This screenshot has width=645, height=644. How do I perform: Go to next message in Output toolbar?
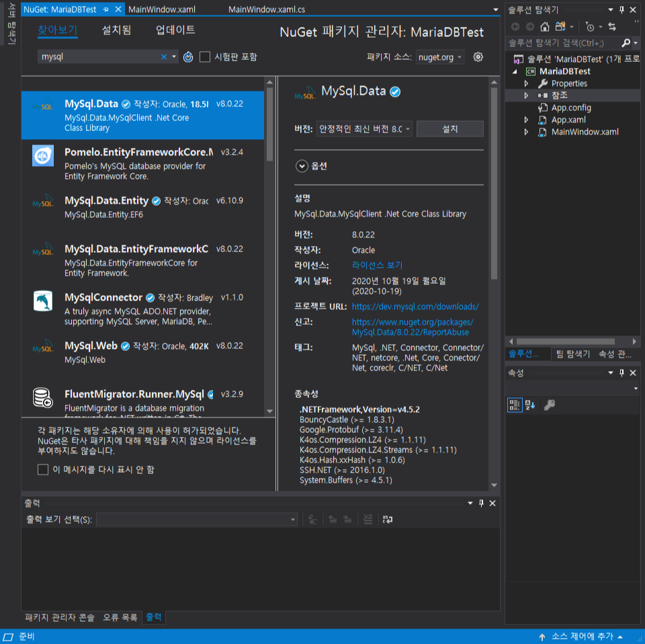click(x=347, y=520)
